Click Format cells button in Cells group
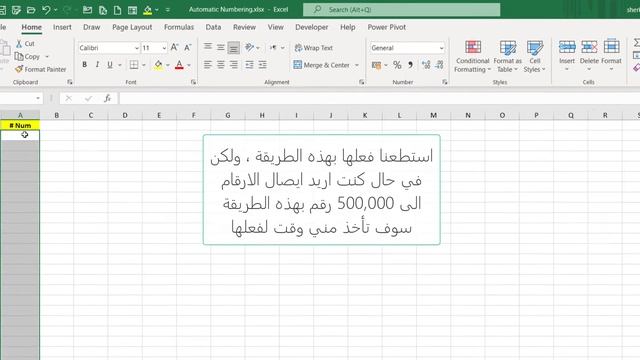 [x=611, y=56]
